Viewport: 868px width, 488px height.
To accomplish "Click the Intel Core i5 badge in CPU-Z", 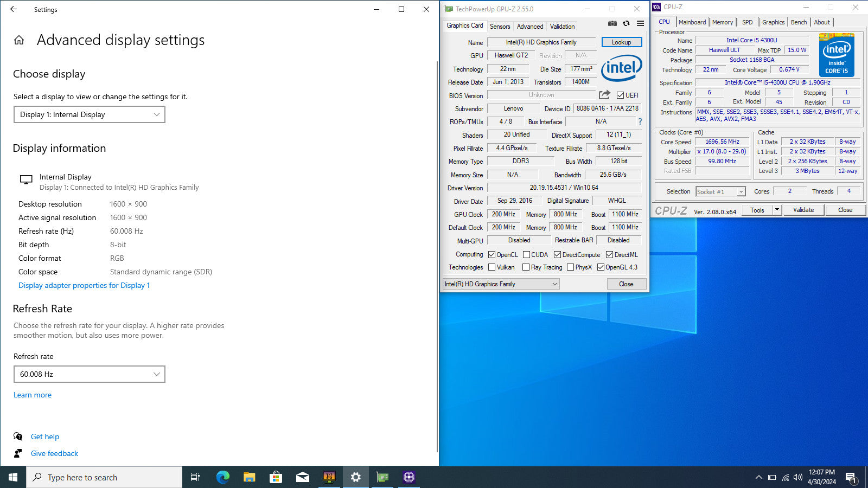I will pos(837,55).
